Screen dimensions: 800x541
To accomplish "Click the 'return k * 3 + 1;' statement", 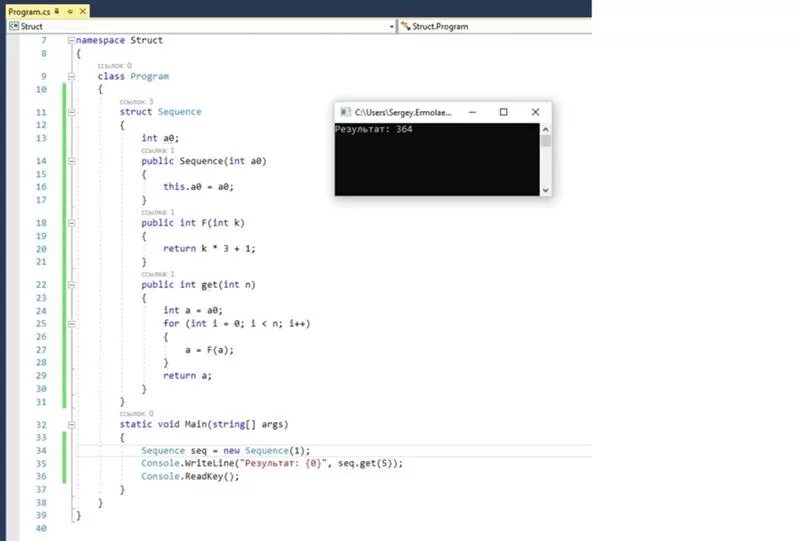I will point(209,249).
